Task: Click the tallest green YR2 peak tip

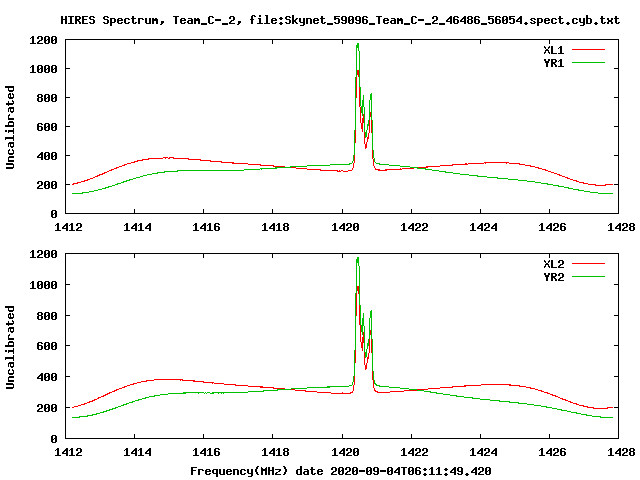Action: [x=358, y=258]
